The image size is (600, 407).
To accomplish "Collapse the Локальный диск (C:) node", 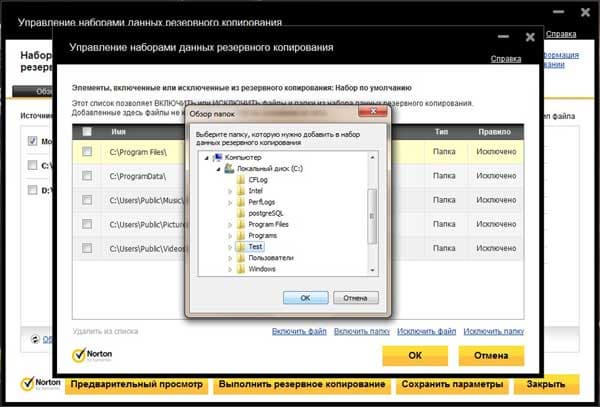I will point(218,169).
